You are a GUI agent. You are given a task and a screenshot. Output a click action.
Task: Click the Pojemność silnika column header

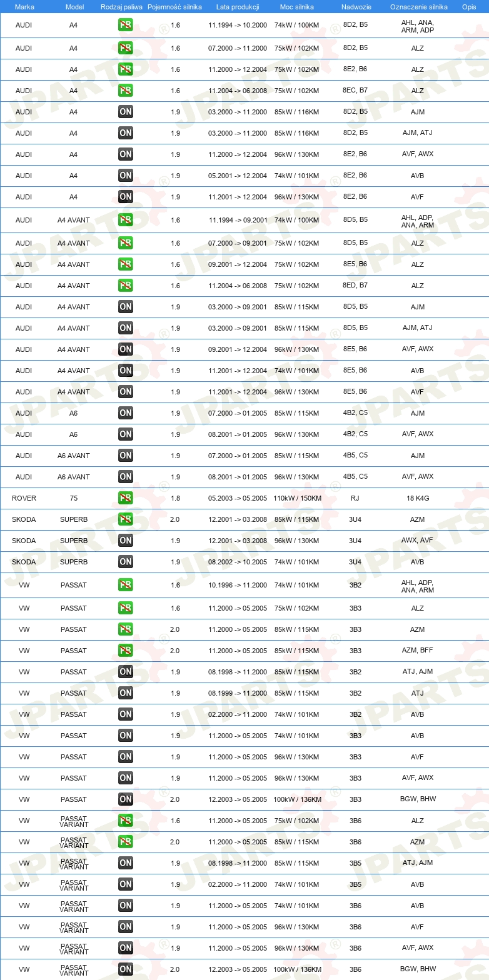175,7
